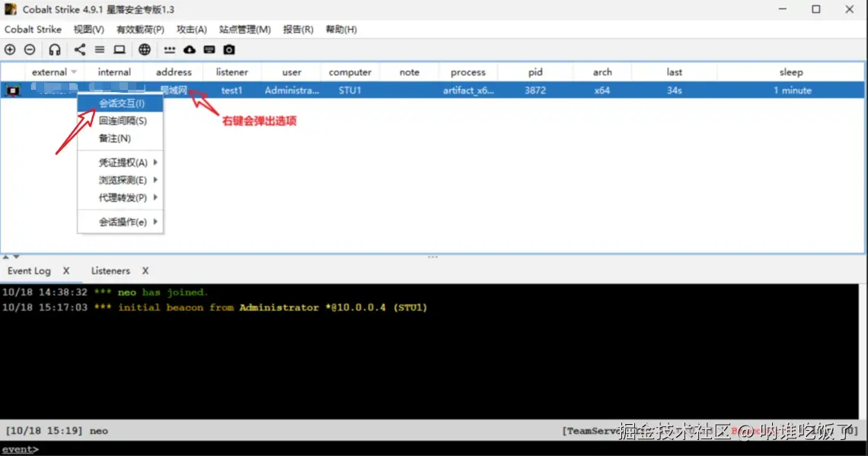Expand the 代理转发(P) submenu
Image resolution: width=868 pixels, height=456 pixels.
120,198
